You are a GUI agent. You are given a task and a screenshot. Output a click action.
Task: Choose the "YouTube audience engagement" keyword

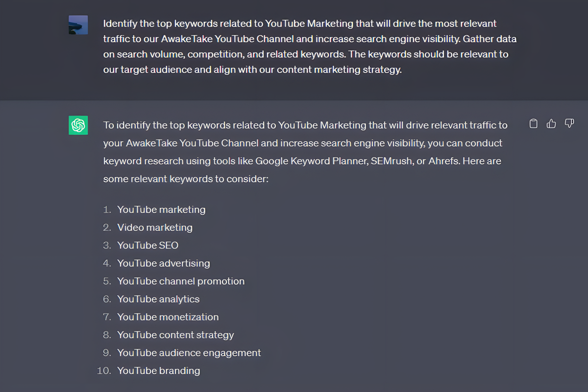pyautogui.click(x=189, y=353)
